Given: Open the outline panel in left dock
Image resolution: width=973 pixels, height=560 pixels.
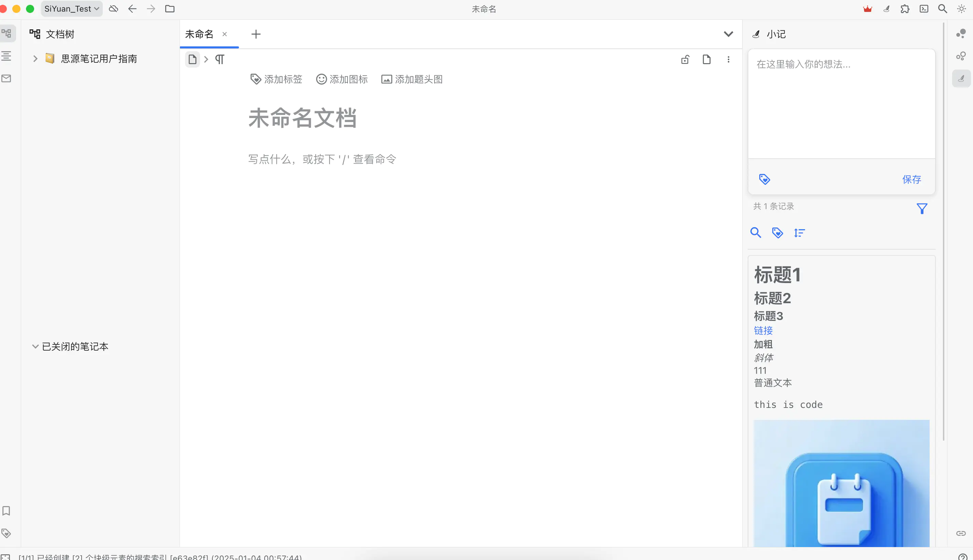Looking at the screenshot, I should pos(6,56).
